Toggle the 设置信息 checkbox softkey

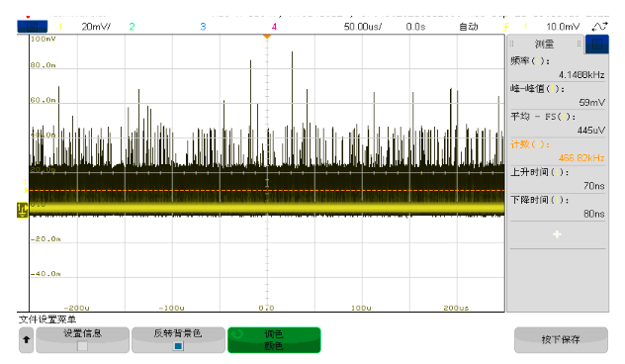click(82, 340)
